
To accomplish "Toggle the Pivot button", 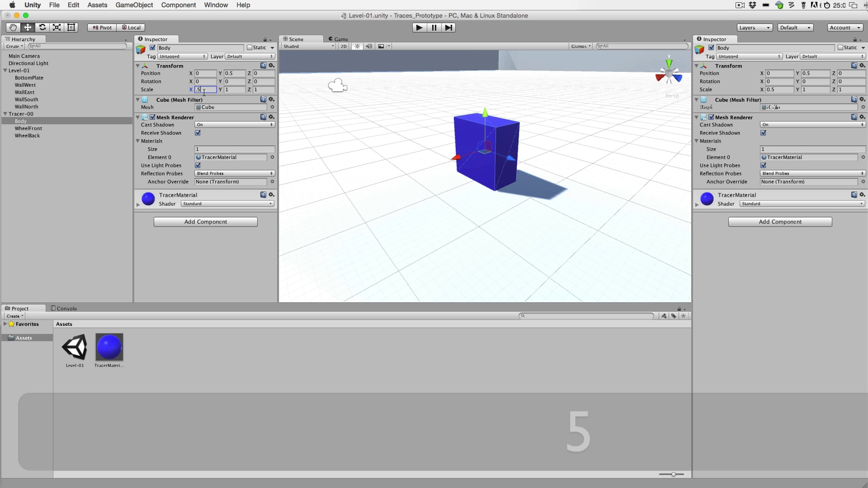I will click(x=102, y=27).
